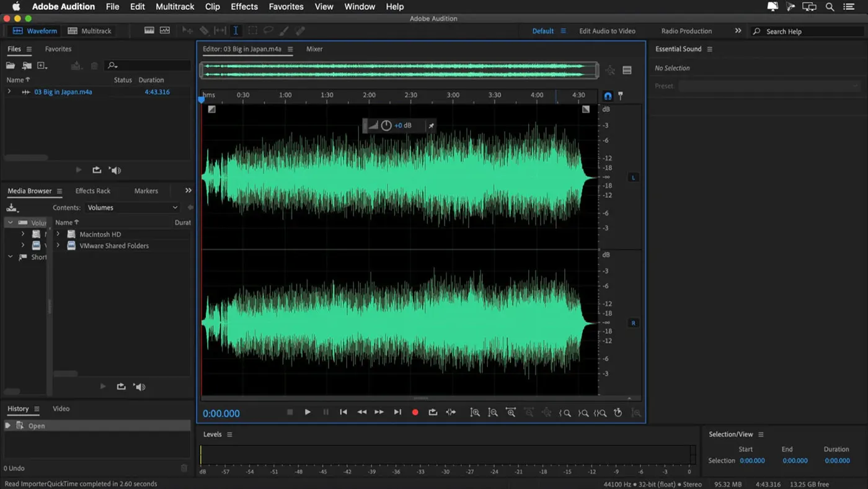This screenshot has height=489, width=868.
Task: Select the Marquee Selection tool
Action: 252,30
